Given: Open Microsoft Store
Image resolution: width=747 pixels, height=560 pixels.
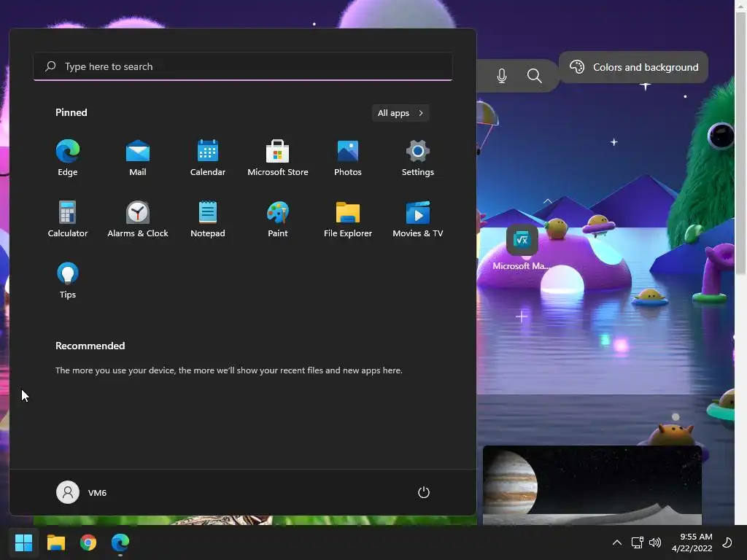Looking at the screenshot, I should (278, 158).
